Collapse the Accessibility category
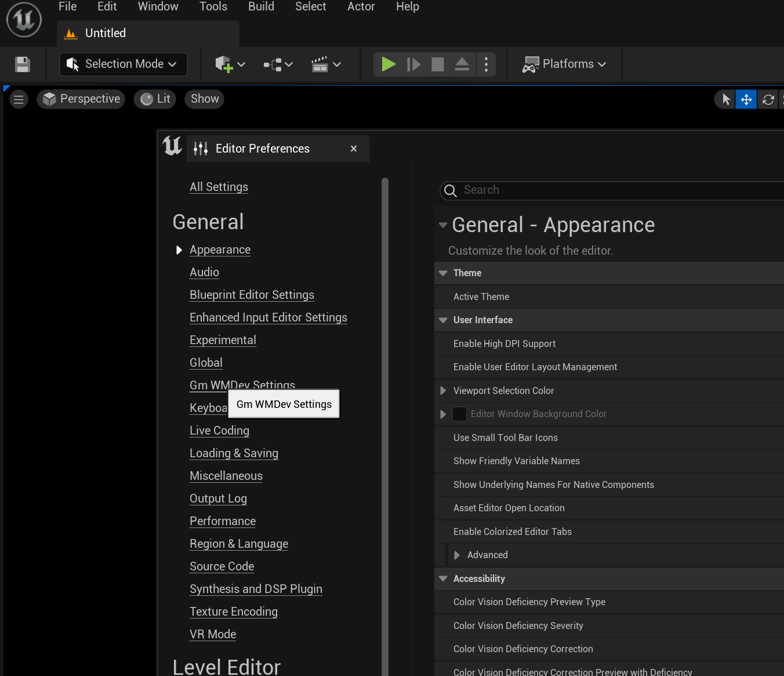The width and height of the screenshot is (784, 676). pos(443,579)
